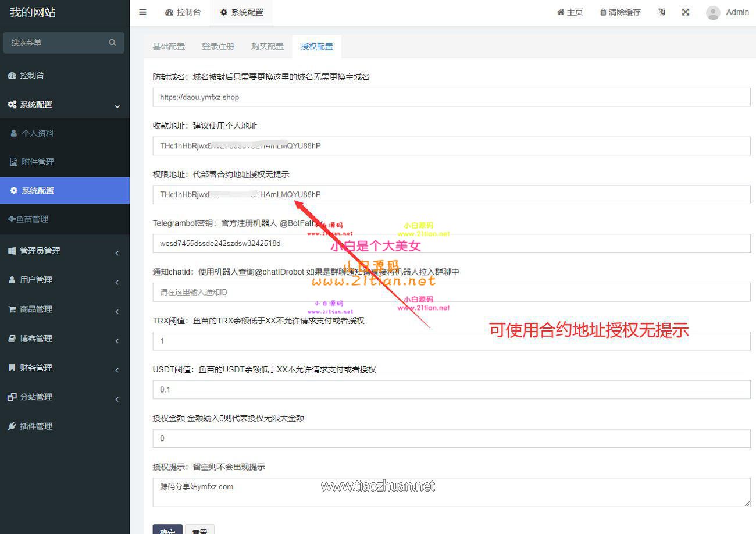Click the user icon beside 个人资料
This screenshot has width=756, height=534.
tap(14, 133)
